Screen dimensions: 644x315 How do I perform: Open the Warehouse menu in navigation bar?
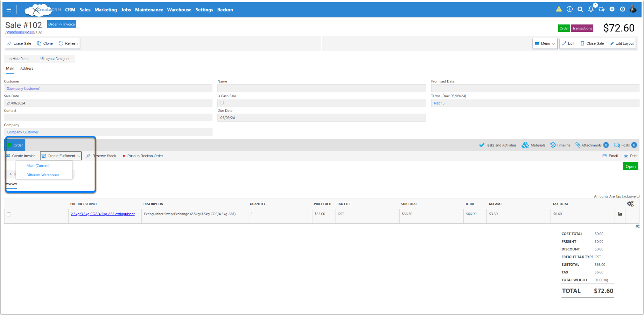pos(179,10)
